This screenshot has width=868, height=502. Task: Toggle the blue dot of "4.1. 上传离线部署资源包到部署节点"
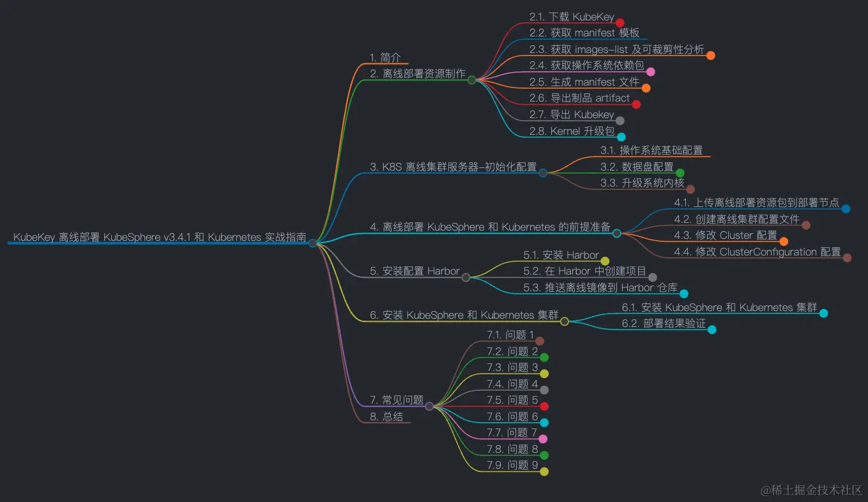[x=846, y=207]
